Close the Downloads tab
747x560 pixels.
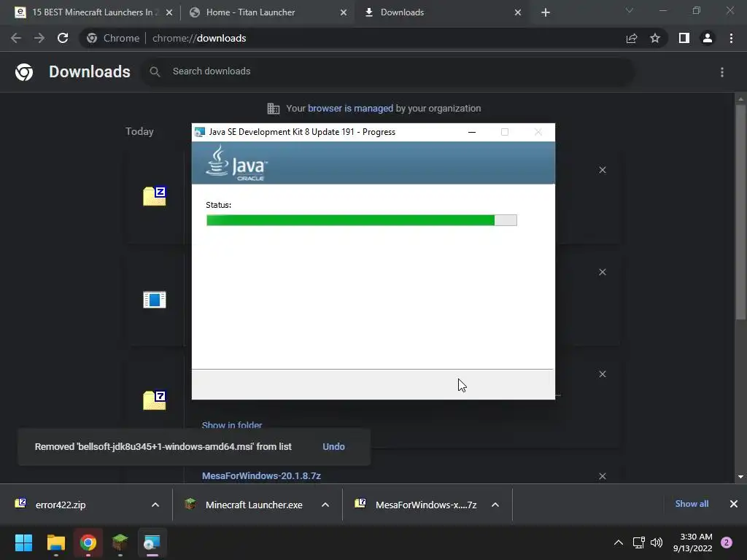(x=518, y=13)
